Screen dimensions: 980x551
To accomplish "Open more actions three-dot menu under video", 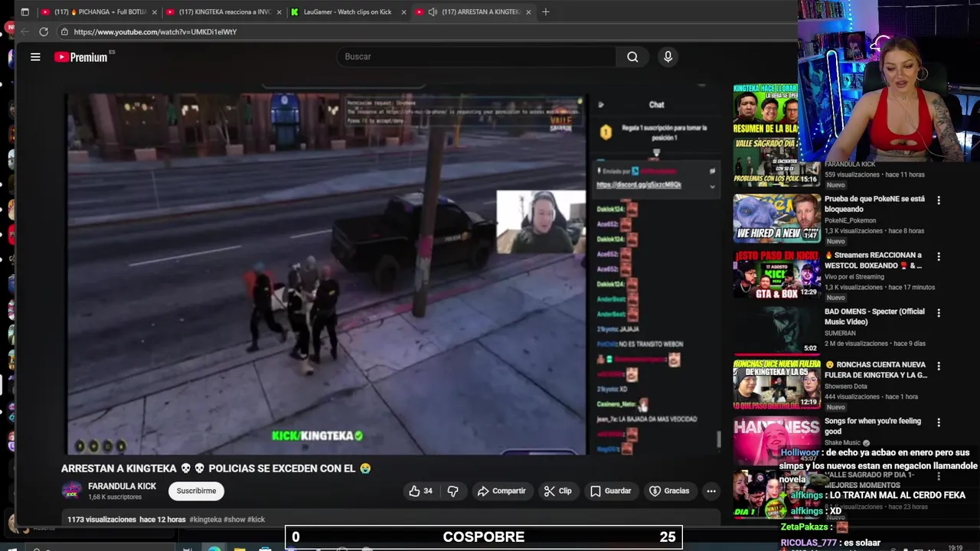I will coord(710,491).
